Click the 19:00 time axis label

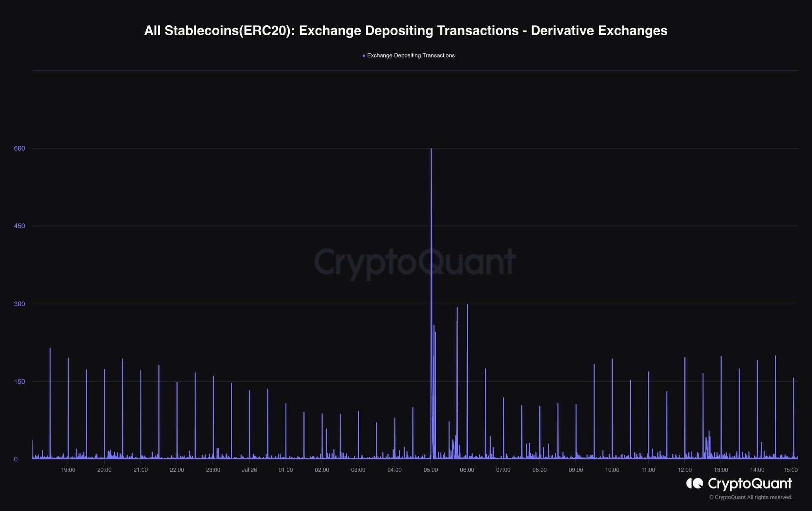tap(68, 470)
